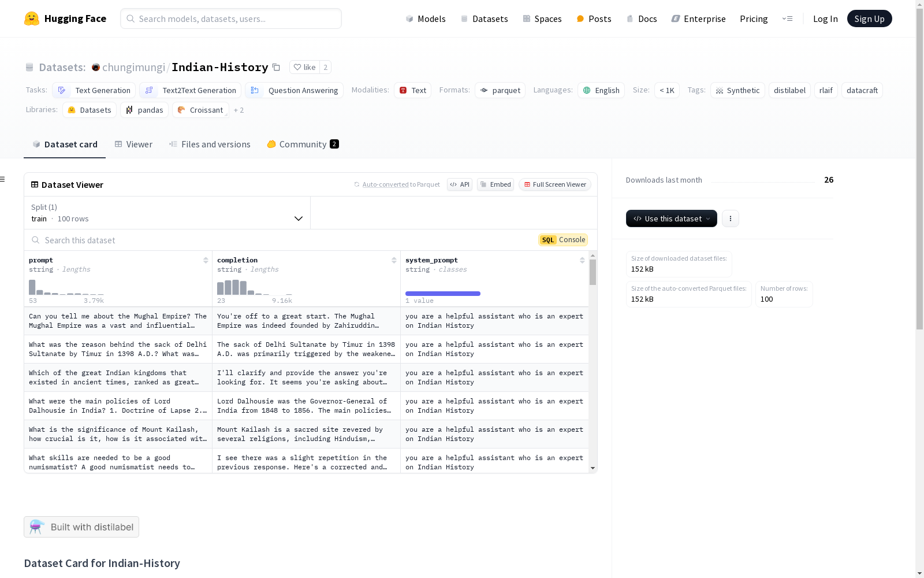Click the Hugging Face logo
The width and height of the screenshot is (924, 578).
click(x=65, y=18)
